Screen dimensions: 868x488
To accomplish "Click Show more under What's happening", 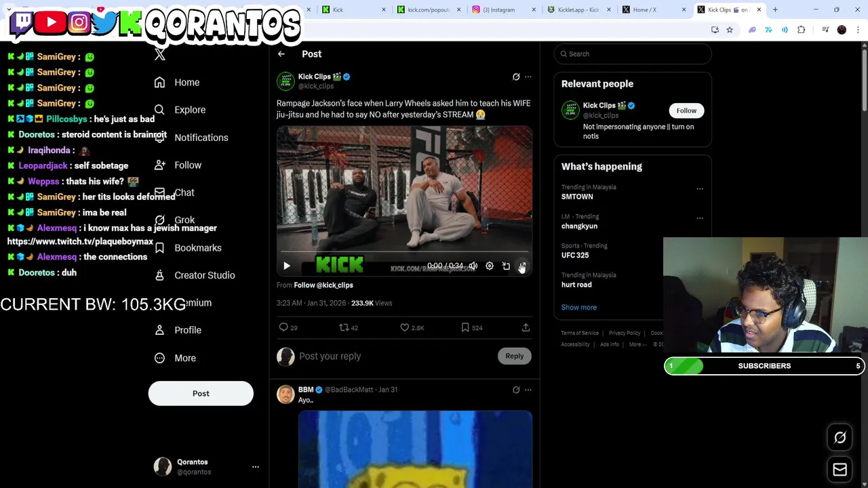I will (x=579, y=308).
